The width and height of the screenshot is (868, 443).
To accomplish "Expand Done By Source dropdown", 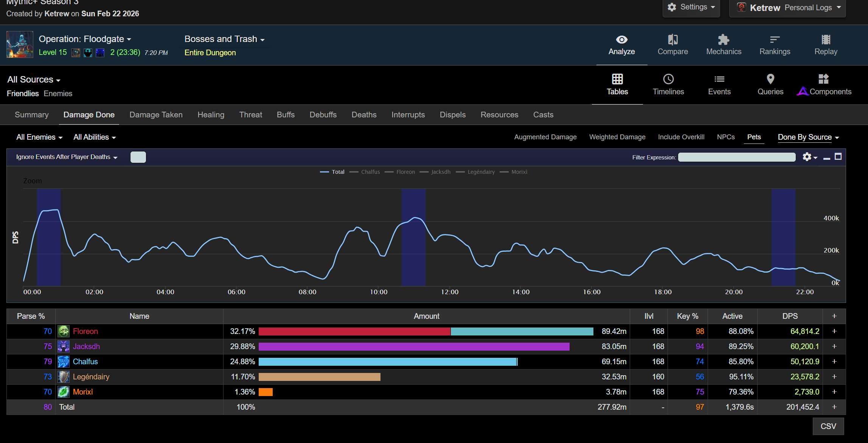I will pyautogui.click(x=808, y=137).
